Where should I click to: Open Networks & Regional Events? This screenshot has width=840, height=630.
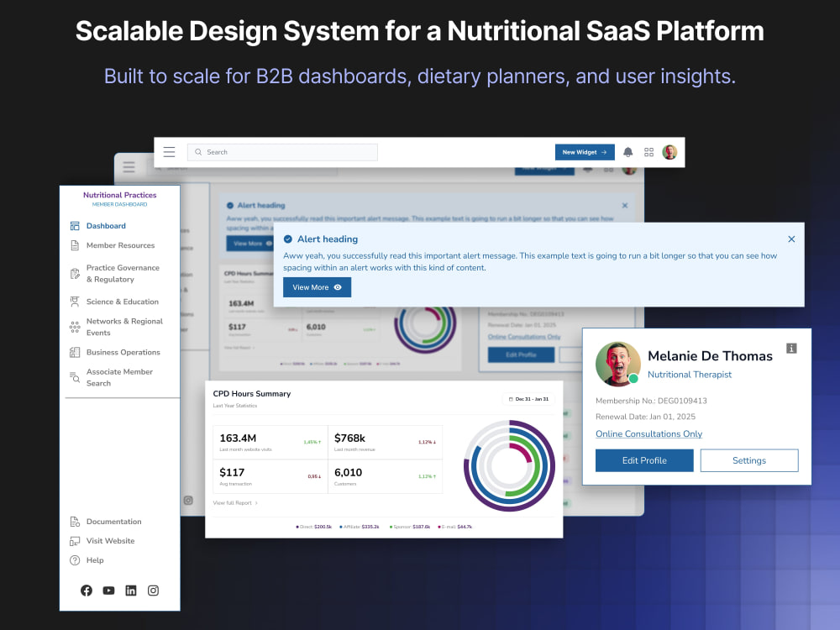click(x=124, y=327)
